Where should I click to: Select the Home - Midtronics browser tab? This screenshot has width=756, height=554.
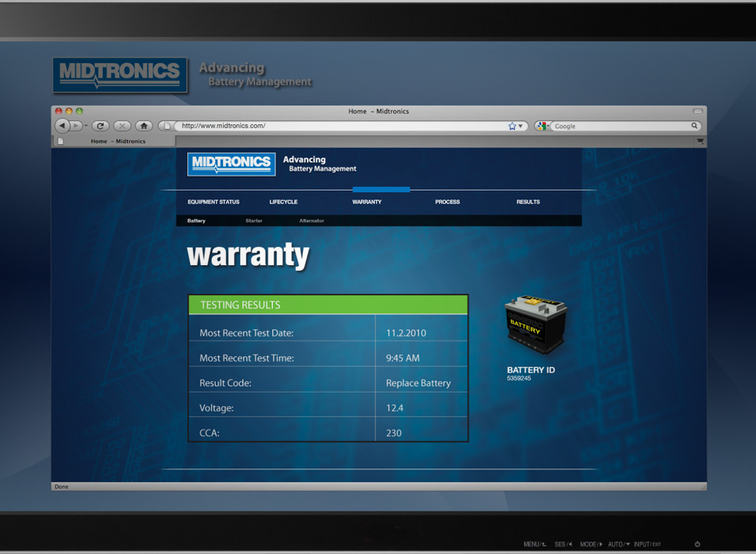pyautogui.click(x=114, y=142)
